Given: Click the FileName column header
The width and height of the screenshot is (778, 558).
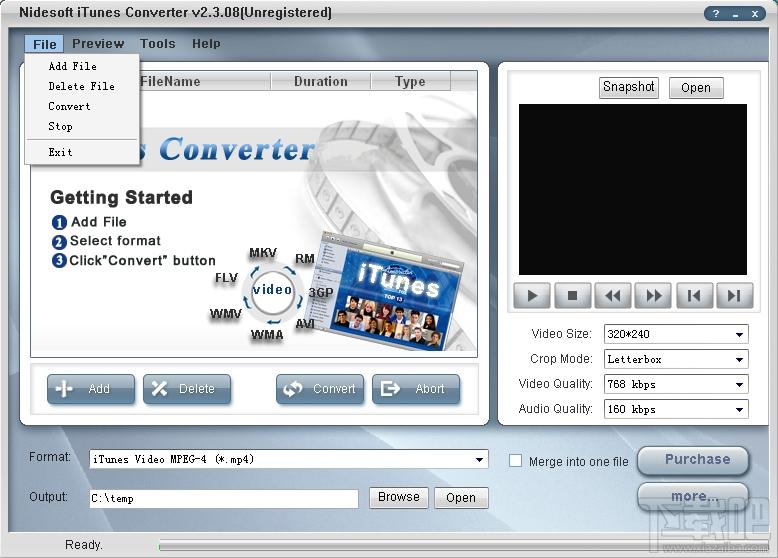Looking at the screenshot, I should [x=170, y=81].
